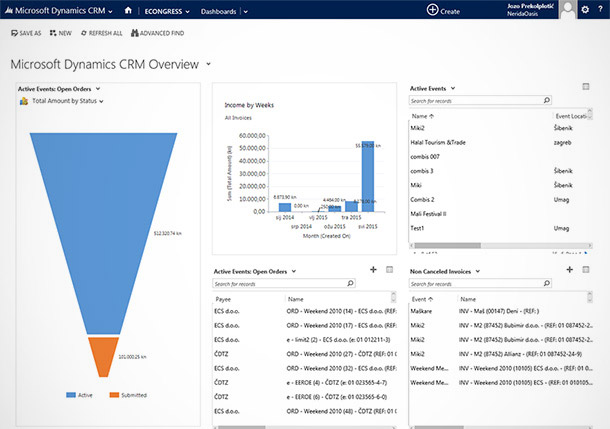This screenshot has height=429, width=610.
Task: Select Šibenik location in the Miki2 row
Action: click(563, 128)
